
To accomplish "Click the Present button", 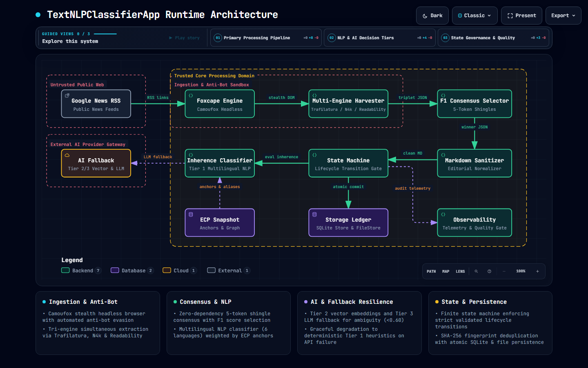I will pyautogui.click(x=521, y=16).
